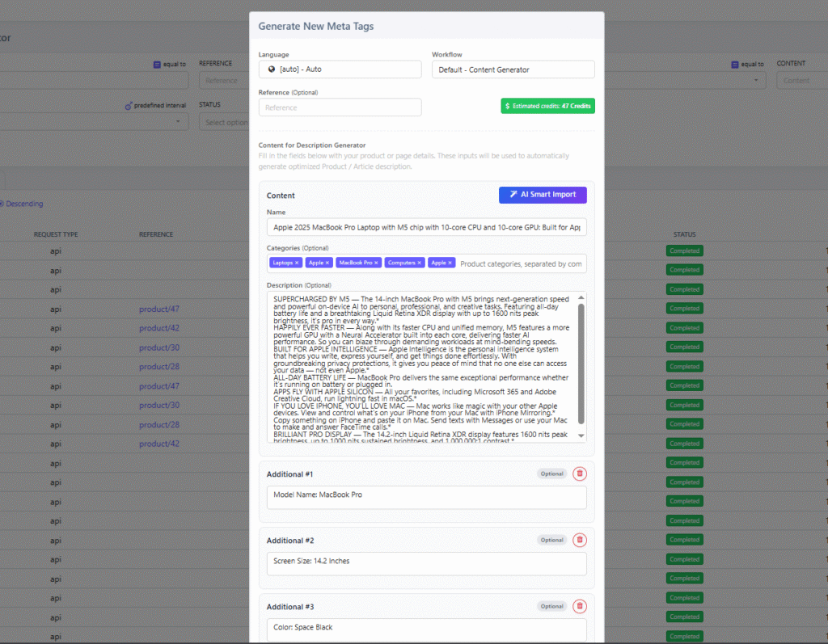Focus the Reference field in the dialog
This screenshot has height=644, width=828.
[340, 107]
